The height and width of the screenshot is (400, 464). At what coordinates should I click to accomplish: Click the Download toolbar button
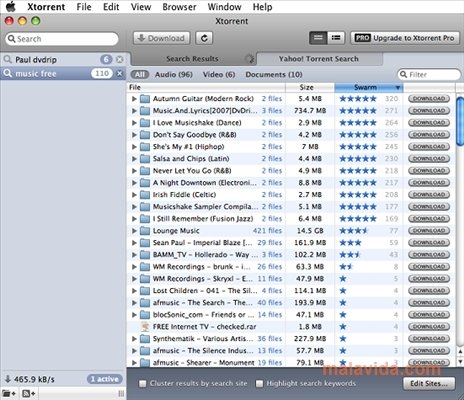point(162,38)
